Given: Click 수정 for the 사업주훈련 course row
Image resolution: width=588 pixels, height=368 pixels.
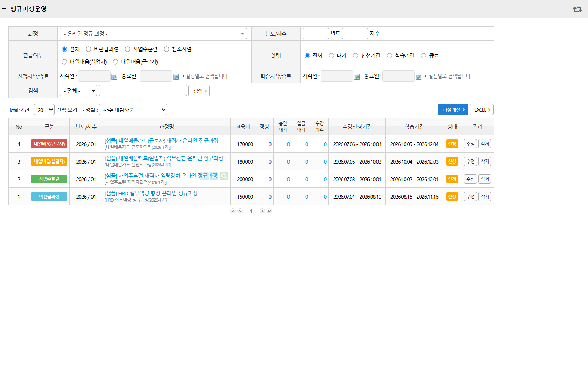Looking at the screenshot, I should [470, 179].
